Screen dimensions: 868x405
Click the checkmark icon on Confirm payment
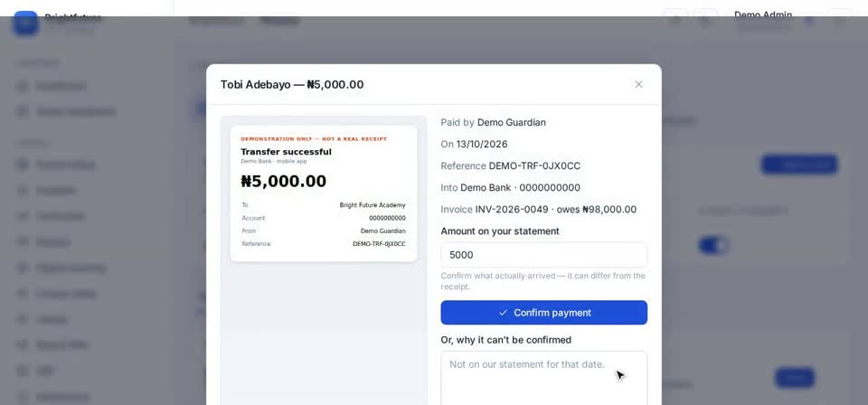tap(503, 313)
